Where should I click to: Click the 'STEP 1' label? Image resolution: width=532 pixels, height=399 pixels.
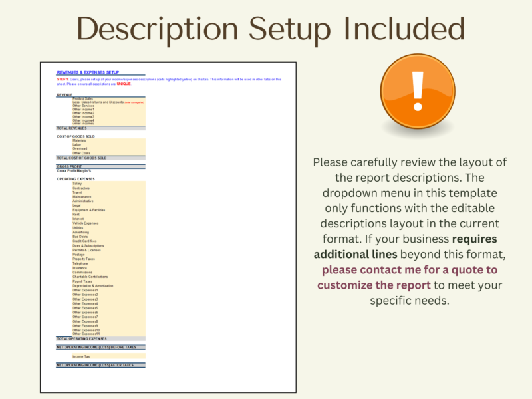pyautogui.click(x=63, y=79)
